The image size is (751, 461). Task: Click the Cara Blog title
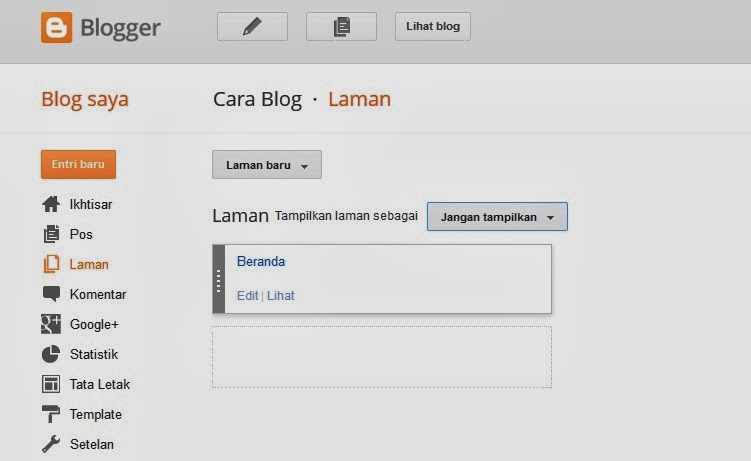tap(257, 100)
